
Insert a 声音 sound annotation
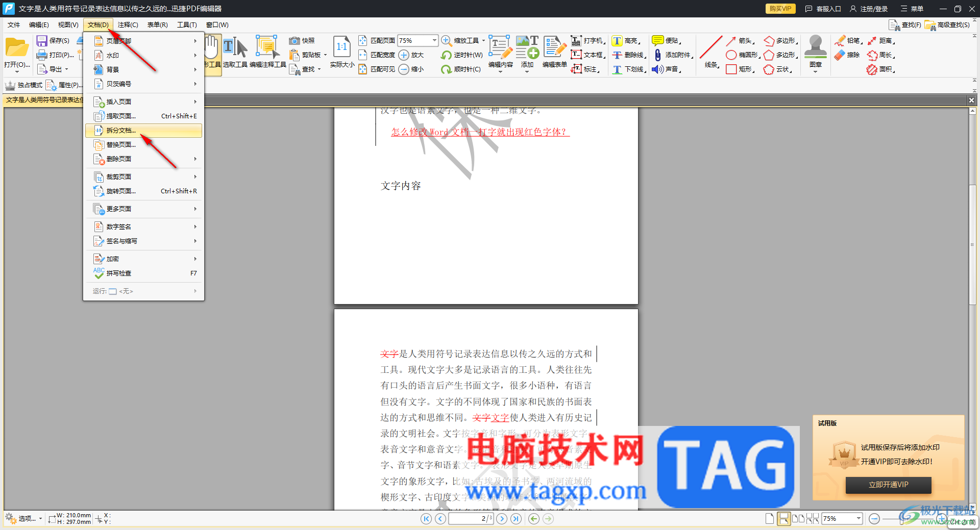click(667, 69)
